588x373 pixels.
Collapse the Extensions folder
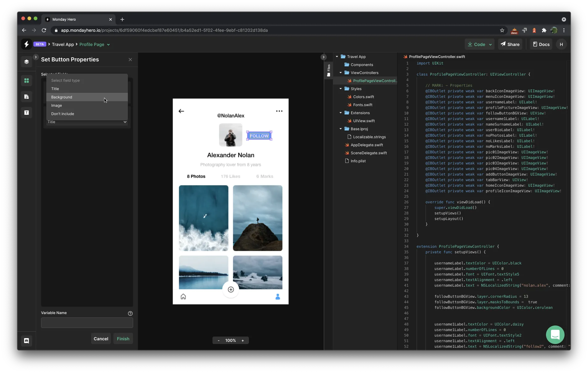click(341, 113)
